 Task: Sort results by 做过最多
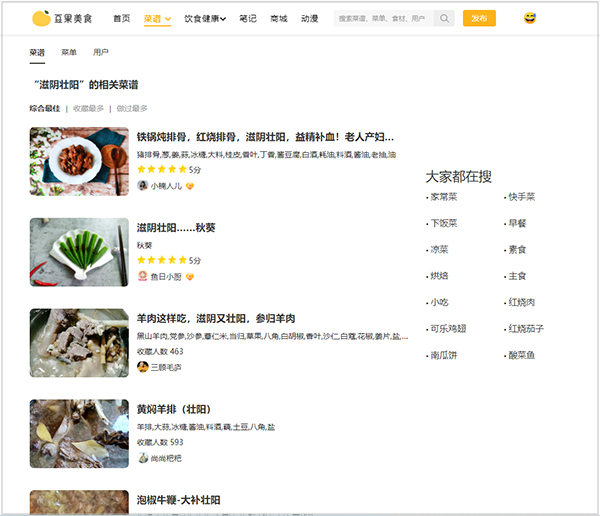coord(131,108)
